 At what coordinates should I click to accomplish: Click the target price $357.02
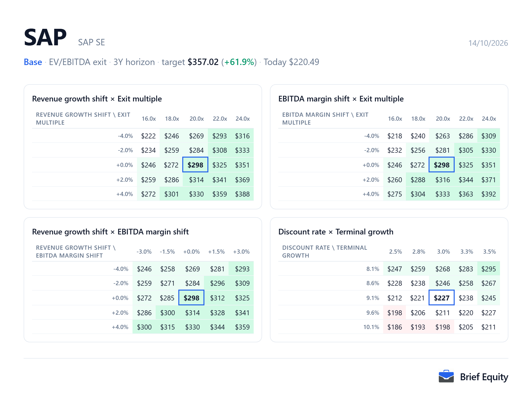(x=203, y=62)
